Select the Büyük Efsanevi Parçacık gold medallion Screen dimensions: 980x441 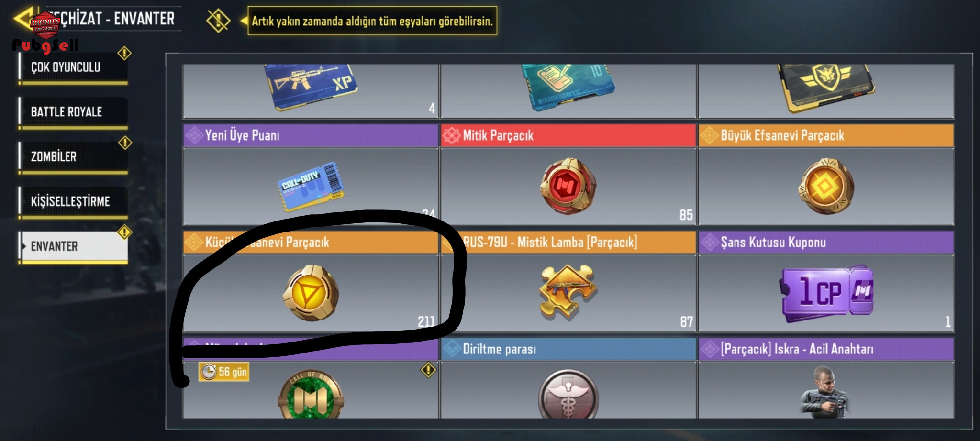point(826,186)
